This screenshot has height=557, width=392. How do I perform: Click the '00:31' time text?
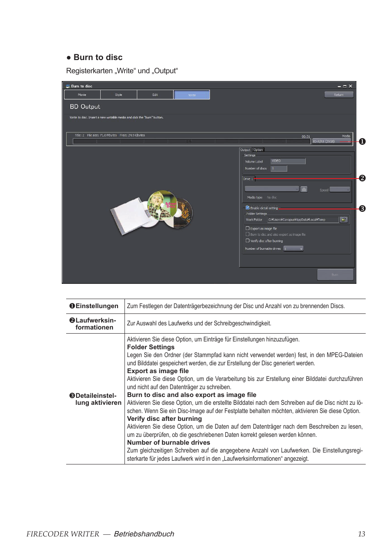click(306, 137)
